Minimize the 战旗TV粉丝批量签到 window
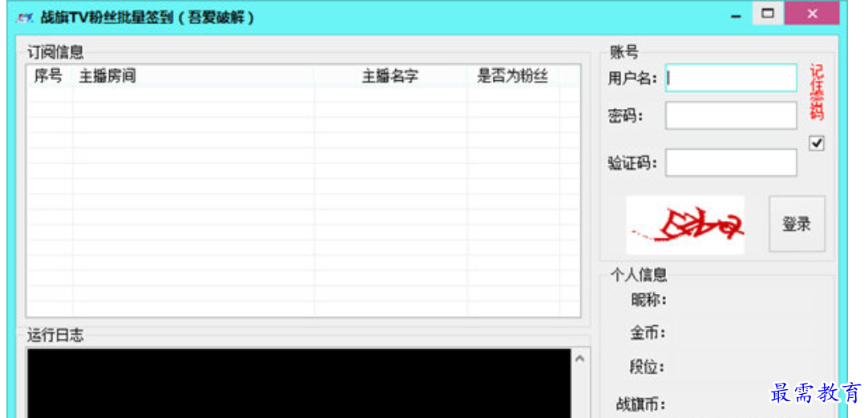The image size is (868, 418). [x=736, y=18]
